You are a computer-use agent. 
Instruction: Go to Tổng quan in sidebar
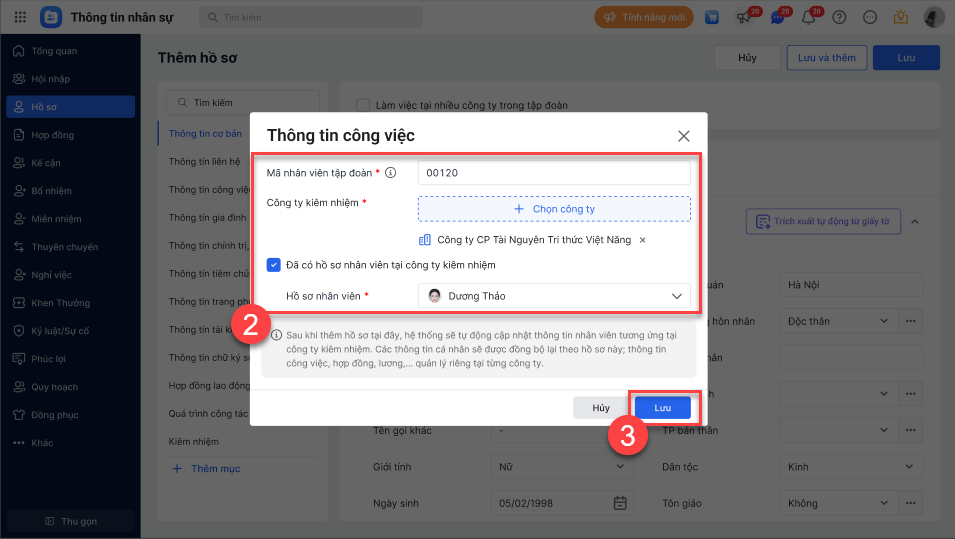coord(71,51)
